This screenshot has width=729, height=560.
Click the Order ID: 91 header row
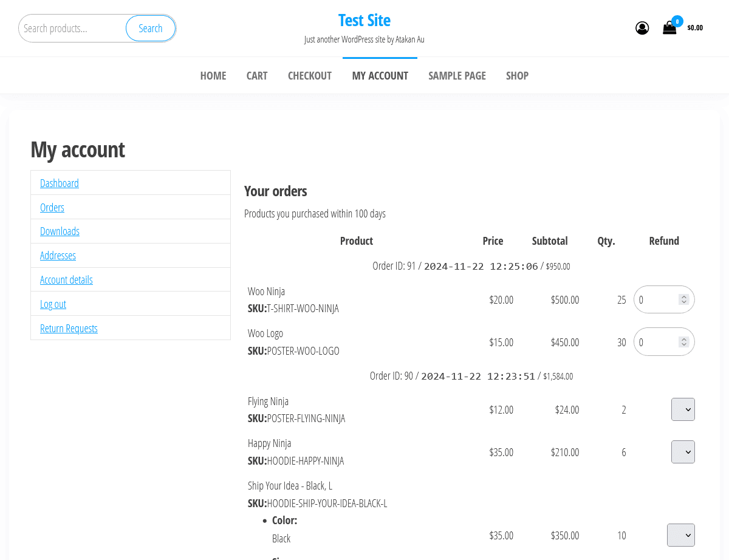click(x=471, y=266)
